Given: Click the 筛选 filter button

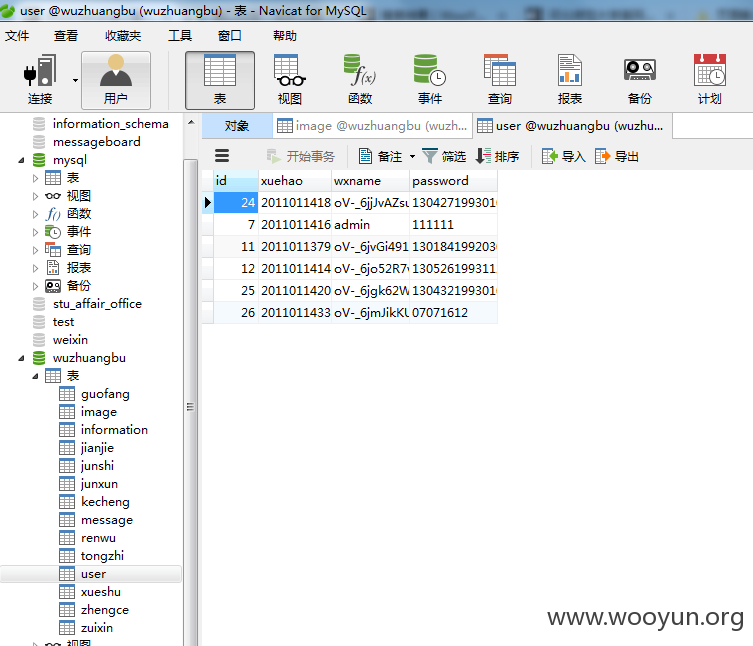Looking at the screenshot, I should click(444, 156).
